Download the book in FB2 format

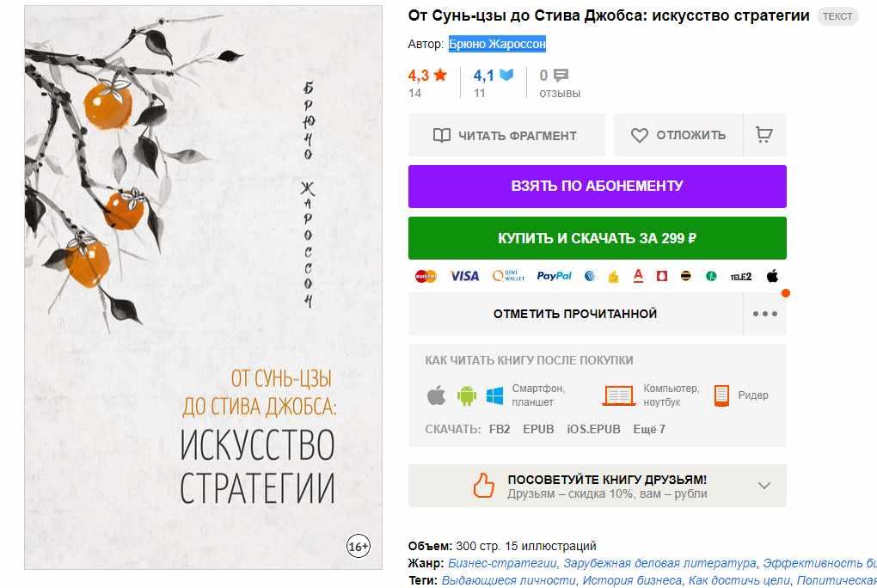coord(500,429)
